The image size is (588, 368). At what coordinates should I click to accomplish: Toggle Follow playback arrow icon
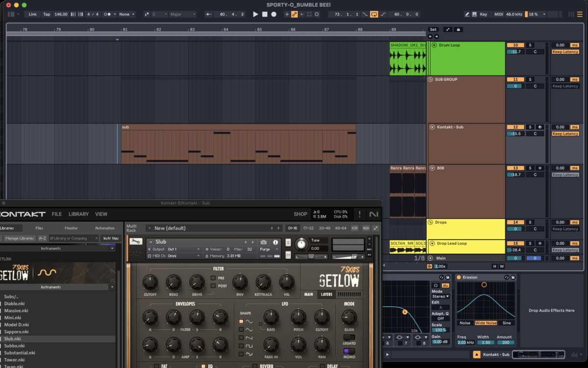point(208,14)
